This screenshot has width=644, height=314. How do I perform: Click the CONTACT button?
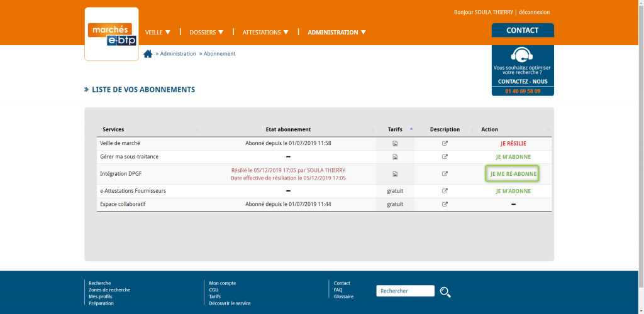[523, 30]
